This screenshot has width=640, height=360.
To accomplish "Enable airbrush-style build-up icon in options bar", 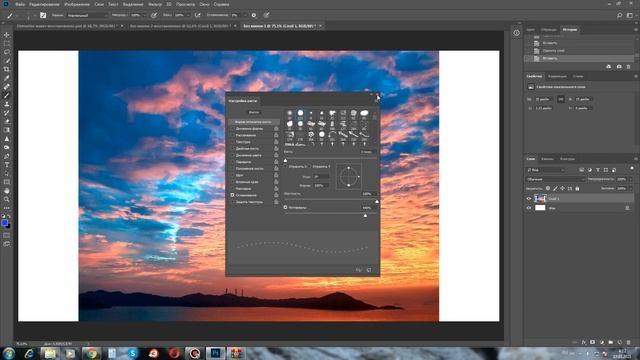I will coord(198,15).
